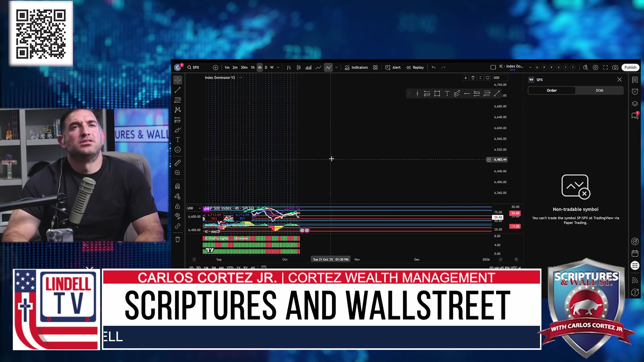Take a chart snapshot with camera icon
644x362 pixels.
click(615, 67)
